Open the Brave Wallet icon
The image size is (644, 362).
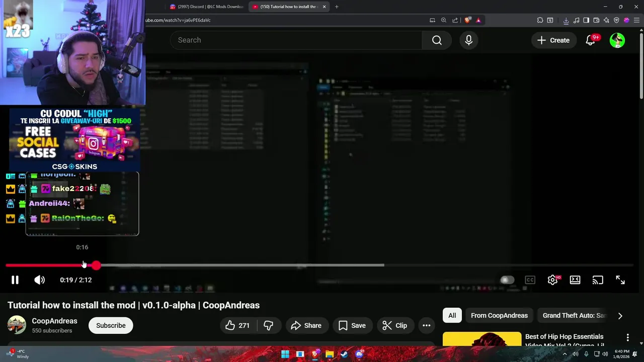coord(596,20)
